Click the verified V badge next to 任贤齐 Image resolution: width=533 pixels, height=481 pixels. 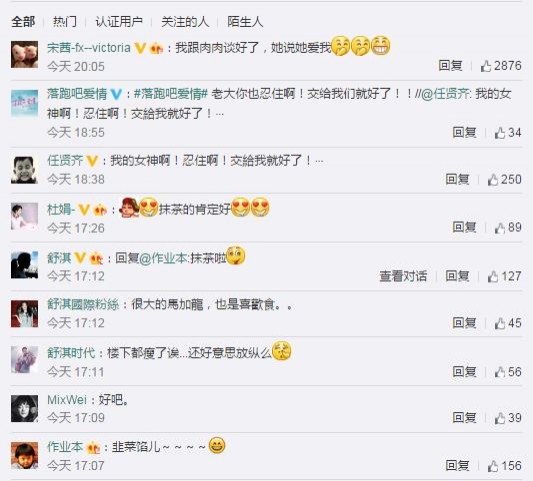coord(92,160)
